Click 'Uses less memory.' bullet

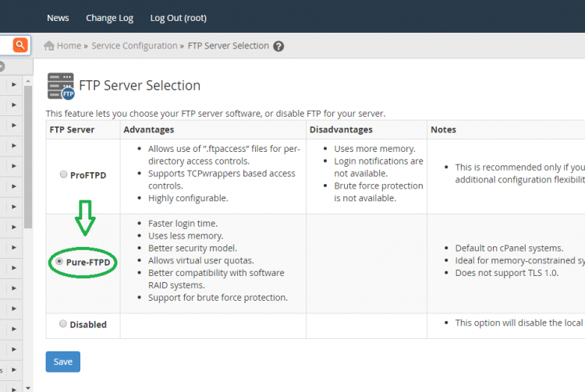186,236
